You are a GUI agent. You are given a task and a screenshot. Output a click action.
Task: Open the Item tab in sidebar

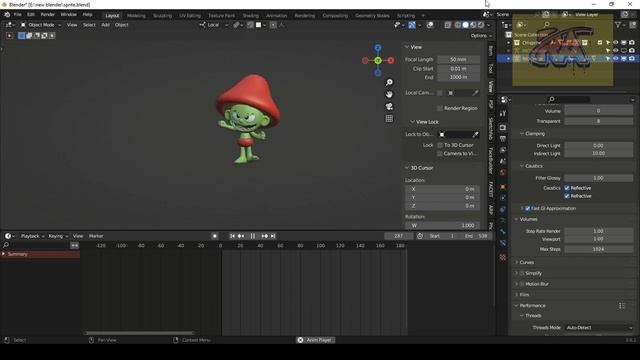pos(491,51)
